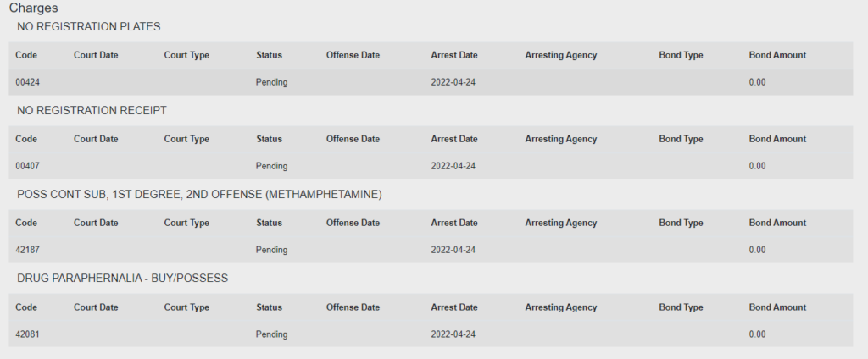Click the Charges section heading
The width and height of the screenshot is (868, 359).
click(33, 8)
